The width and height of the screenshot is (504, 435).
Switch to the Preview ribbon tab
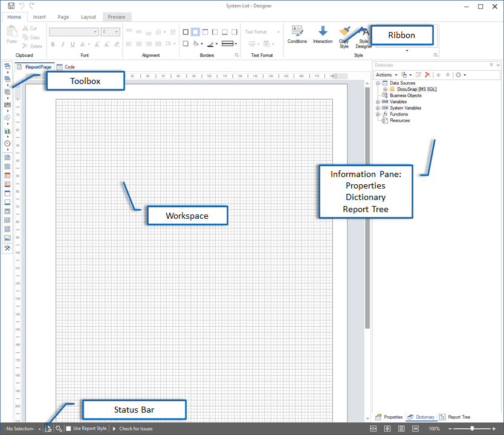pyautogui.click(x=116, y=17)
